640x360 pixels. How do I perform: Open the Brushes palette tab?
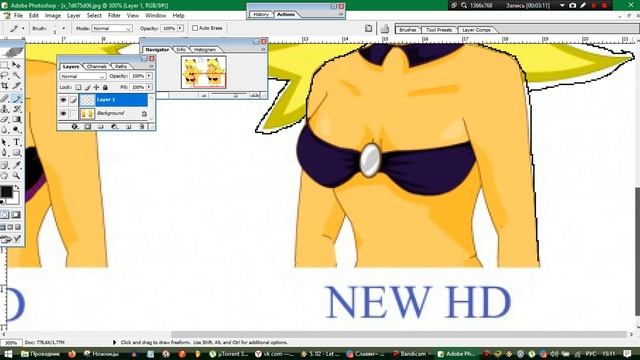[407, 30]
